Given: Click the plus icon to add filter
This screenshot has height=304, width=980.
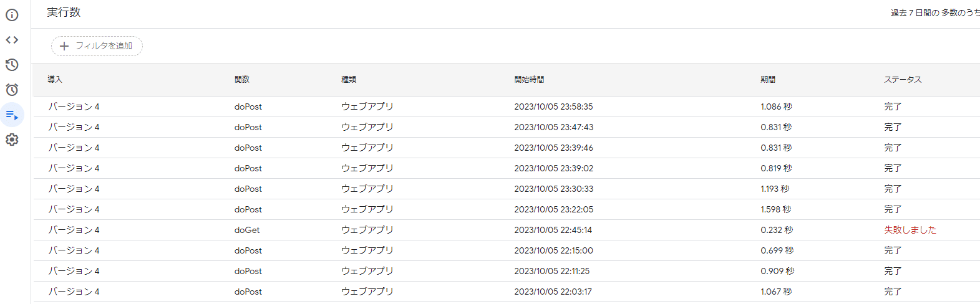Looking at the screenshot, I should point(64,46).
